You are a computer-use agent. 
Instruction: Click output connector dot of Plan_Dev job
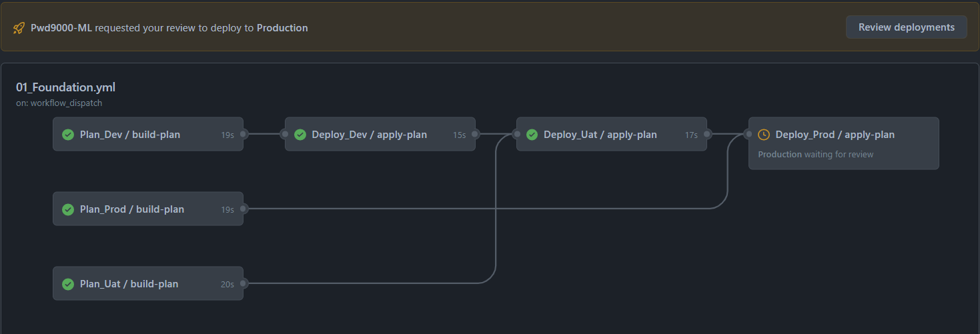coord(243,134)
